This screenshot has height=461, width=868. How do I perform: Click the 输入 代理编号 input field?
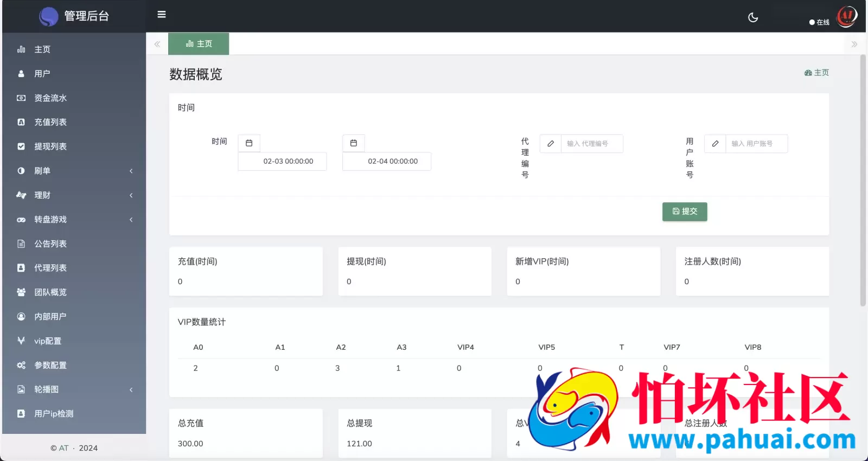tap(592, 144)
